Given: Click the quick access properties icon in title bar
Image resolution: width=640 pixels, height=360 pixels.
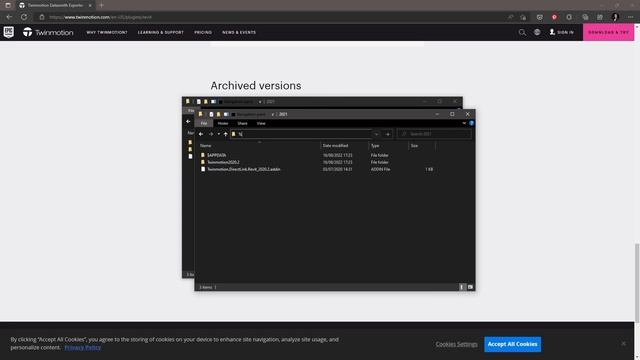Looking at the screenshot, I should click(x=211, y=114).
